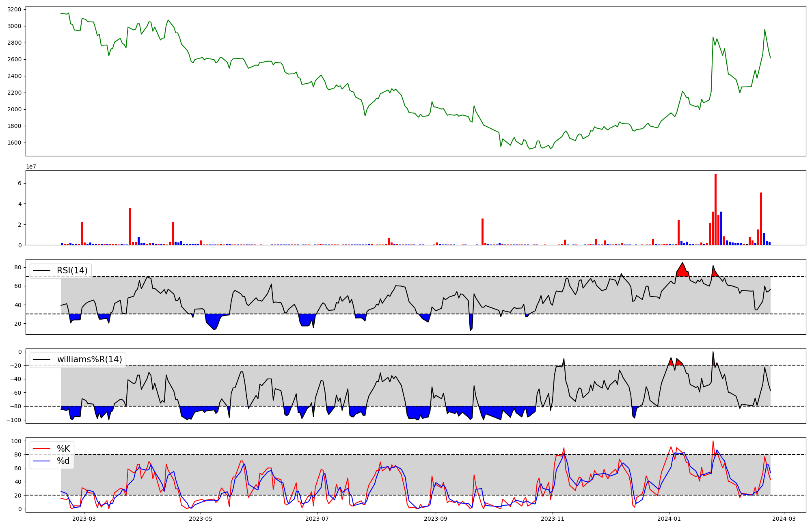
Task: Click the %d legend entry text
Action: pos(63,461)
